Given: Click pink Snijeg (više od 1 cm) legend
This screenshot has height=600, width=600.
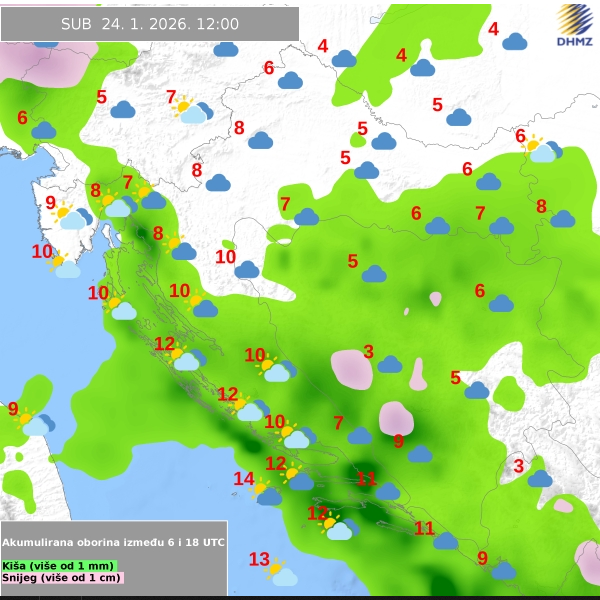Looking at the screenshot, I should 62,578.
